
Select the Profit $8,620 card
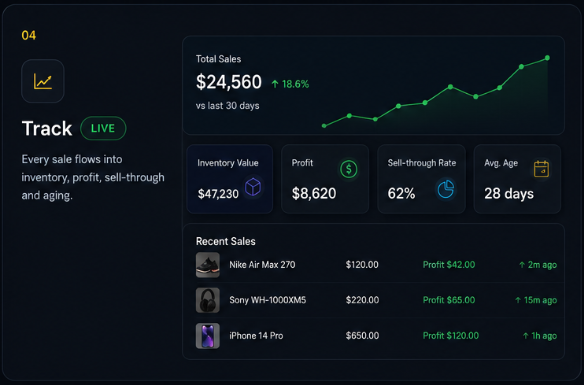(325, 179)
